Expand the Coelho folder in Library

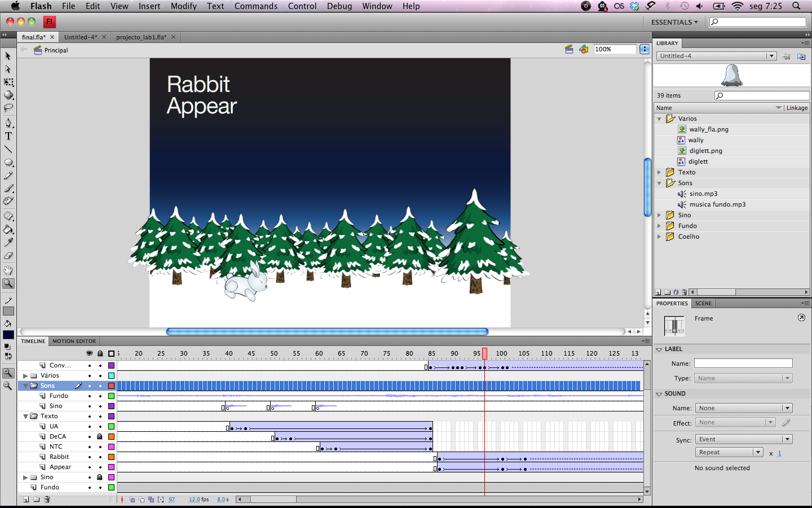[x=659, y=237]
